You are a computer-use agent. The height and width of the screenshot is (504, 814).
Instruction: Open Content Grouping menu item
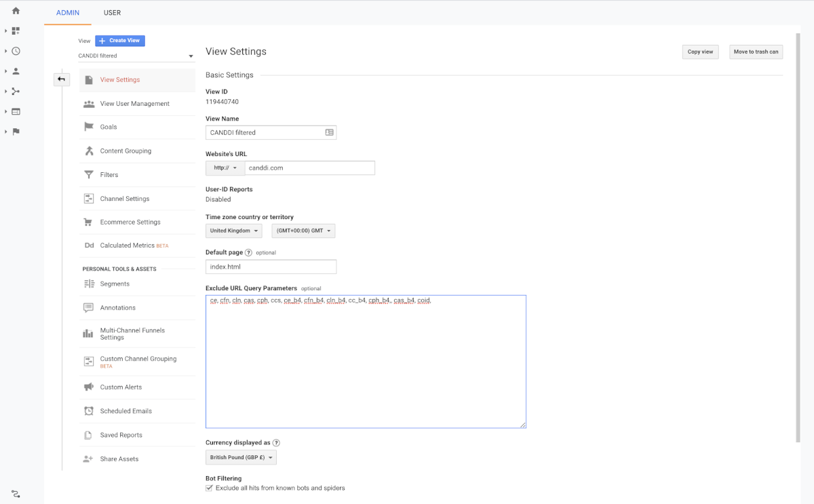(137, 151)
